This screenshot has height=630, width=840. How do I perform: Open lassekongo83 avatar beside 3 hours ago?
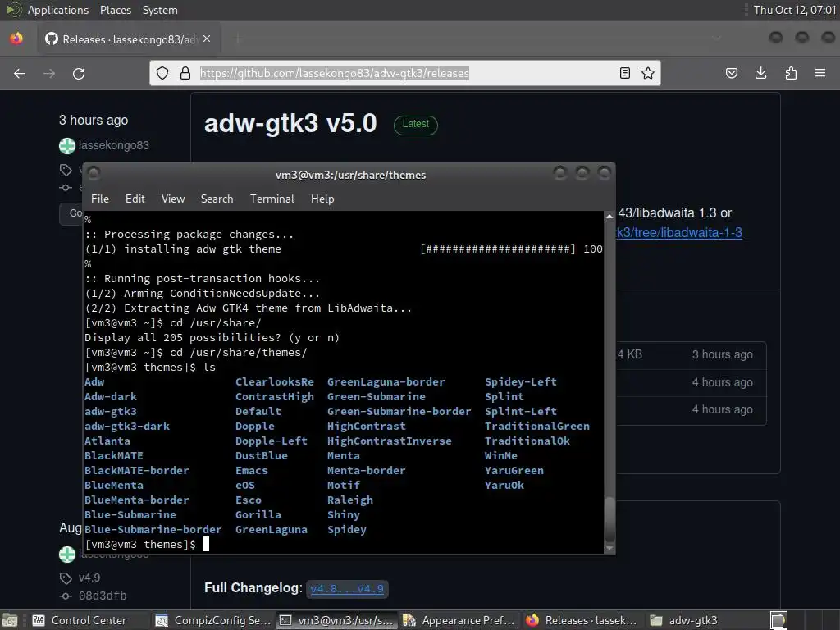coord(67,146)
